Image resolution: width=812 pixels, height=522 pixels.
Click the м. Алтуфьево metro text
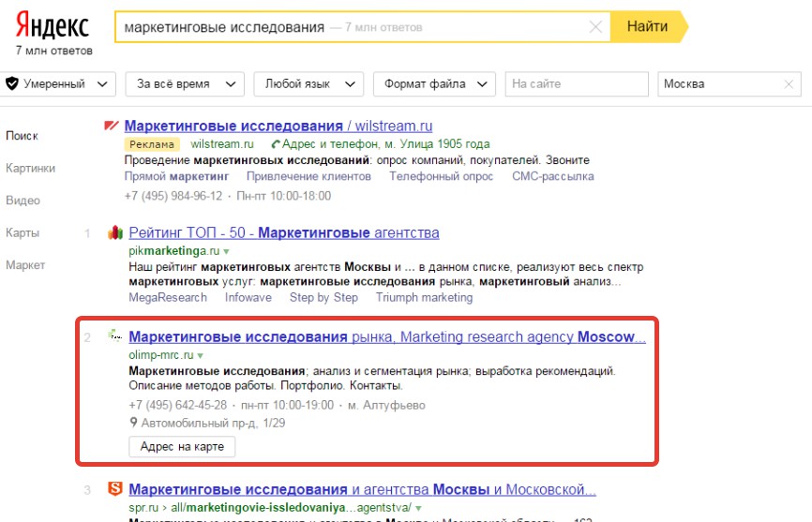386,405
